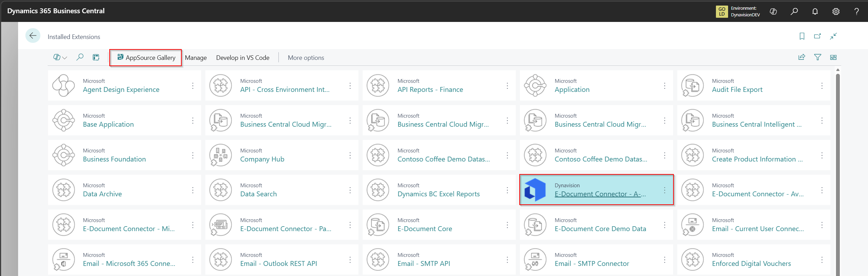This screenshot has width=868, height=276.
Task: Open the AppSource Gallery action
Action: pyautogui.click(x=146, y=57)
